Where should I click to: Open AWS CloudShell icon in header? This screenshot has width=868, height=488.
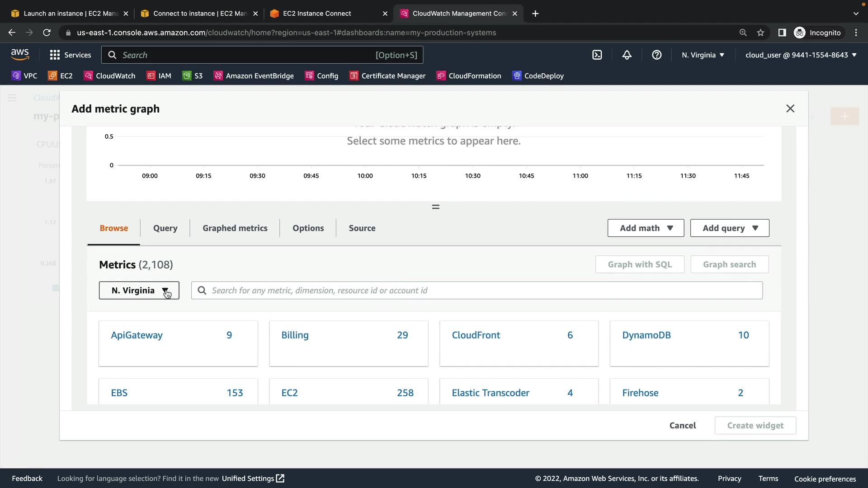point(597,55)
